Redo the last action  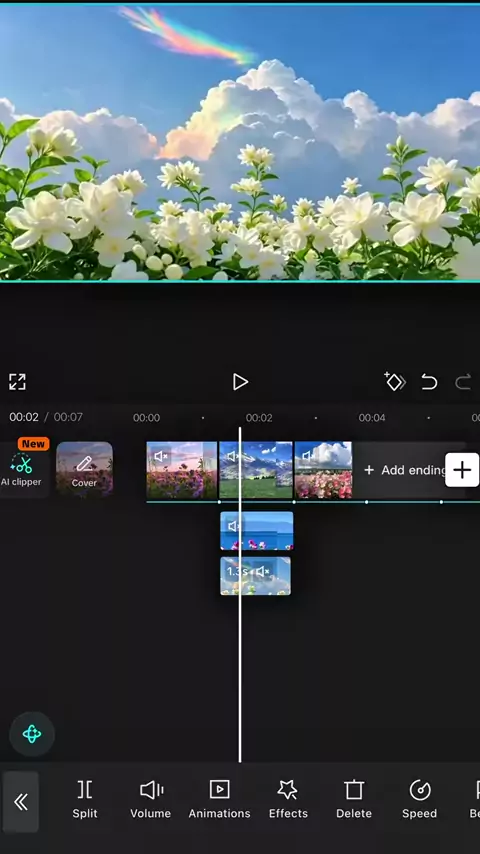pyautogui.click(x=463, y=382)
